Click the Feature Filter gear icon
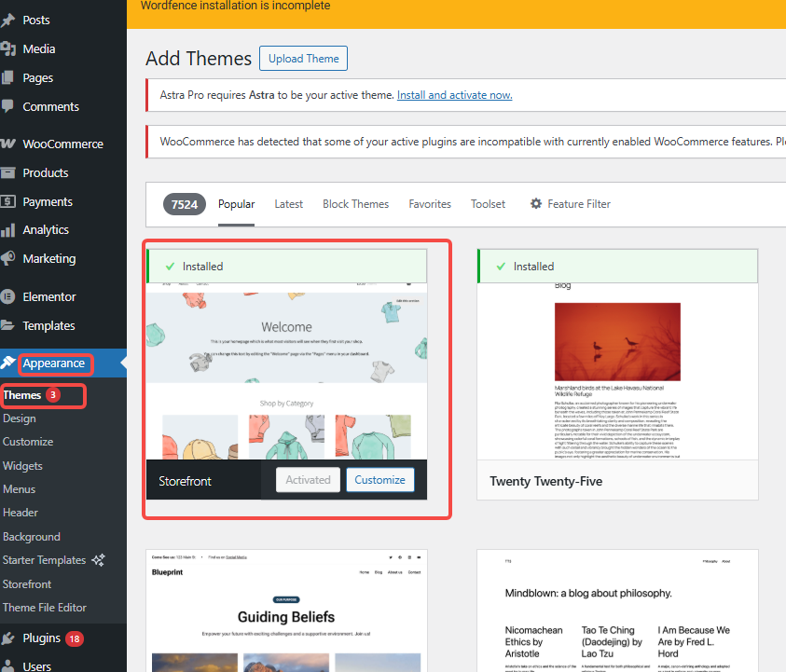Screen dimensions: 786x672 click(534, 203)
